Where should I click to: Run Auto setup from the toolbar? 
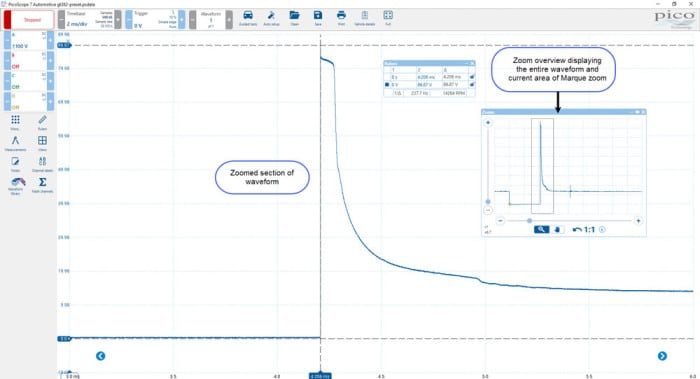pos(271,18)
